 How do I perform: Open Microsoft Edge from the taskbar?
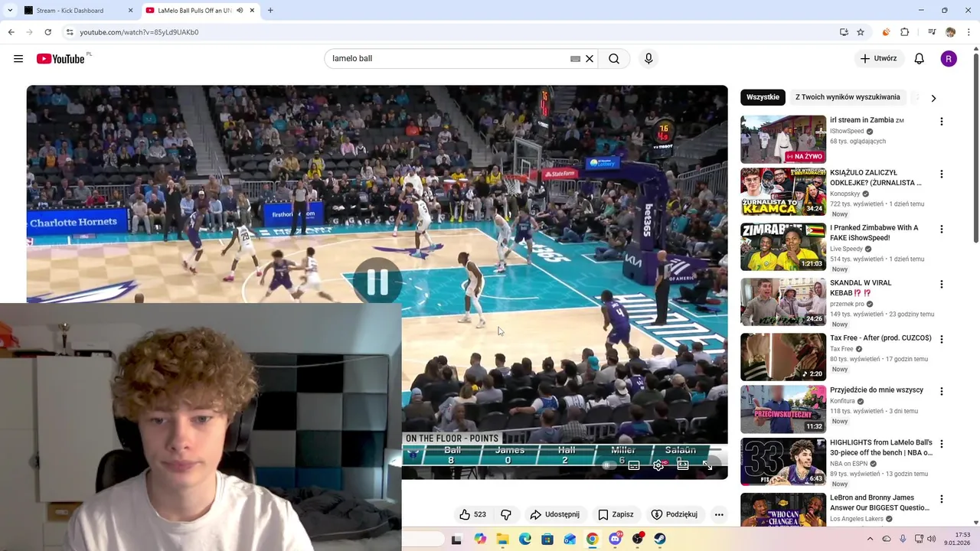click(525, 539)
